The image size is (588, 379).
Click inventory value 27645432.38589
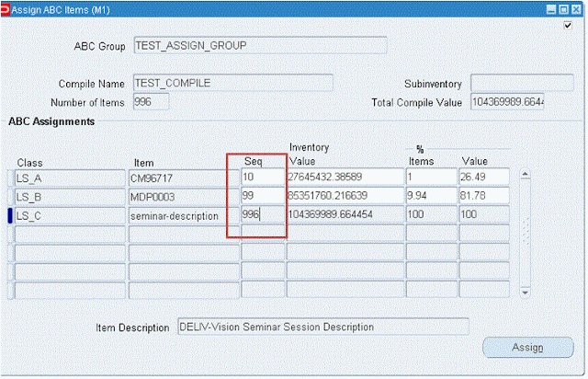tap(345, 177)
